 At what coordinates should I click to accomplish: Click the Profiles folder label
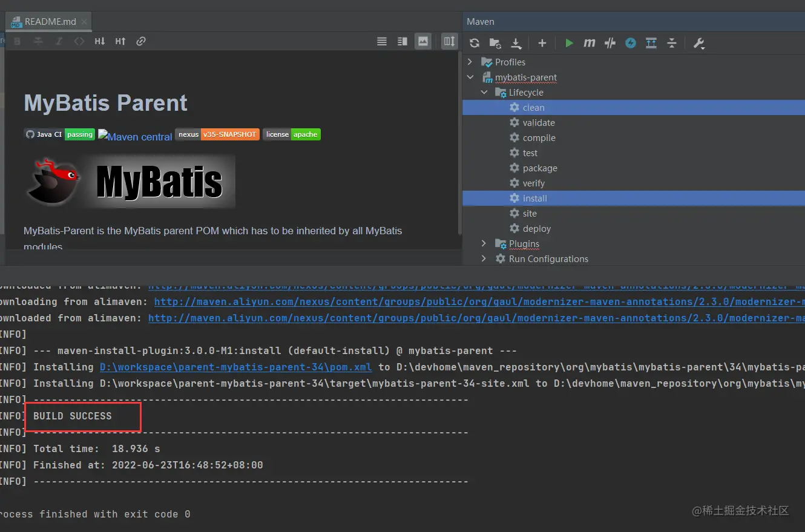click(510, 62)
